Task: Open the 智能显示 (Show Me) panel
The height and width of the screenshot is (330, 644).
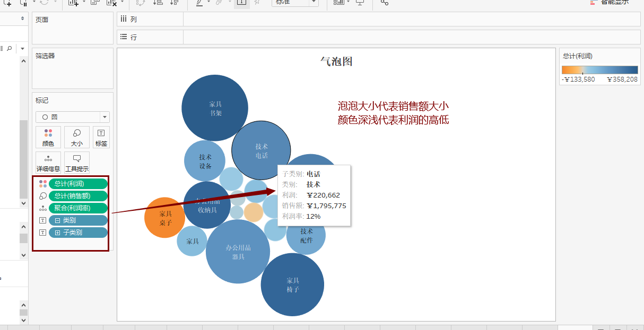Action: click(x=610, y=3)
